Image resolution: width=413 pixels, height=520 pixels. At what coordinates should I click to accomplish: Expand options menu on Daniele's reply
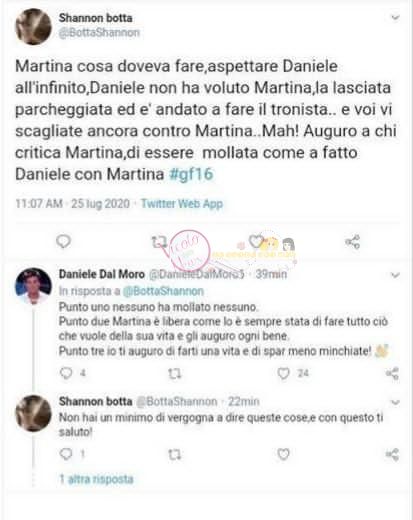[x=395, y=275]
